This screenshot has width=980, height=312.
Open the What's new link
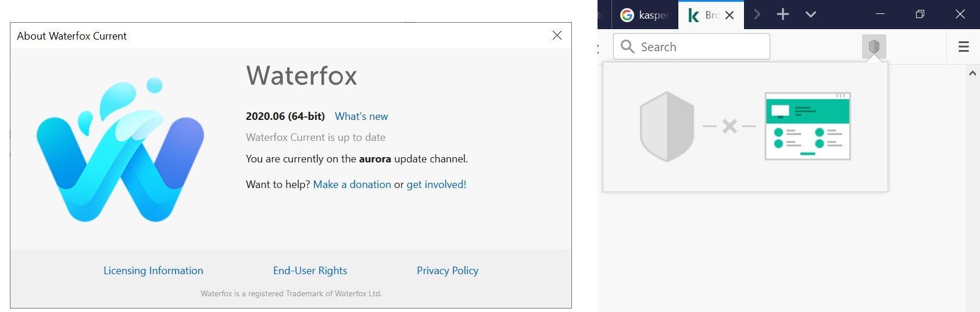[x=361, y=116]
